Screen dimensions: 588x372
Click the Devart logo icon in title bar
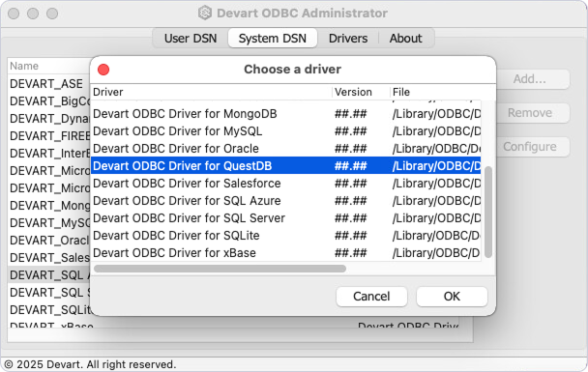click(205, 14)
